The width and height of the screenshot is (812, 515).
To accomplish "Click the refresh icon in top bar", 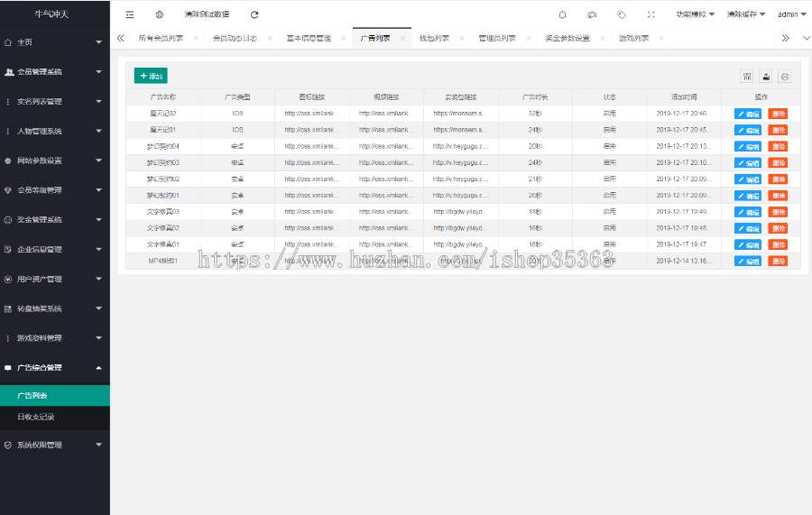I will tap(254, 14).
